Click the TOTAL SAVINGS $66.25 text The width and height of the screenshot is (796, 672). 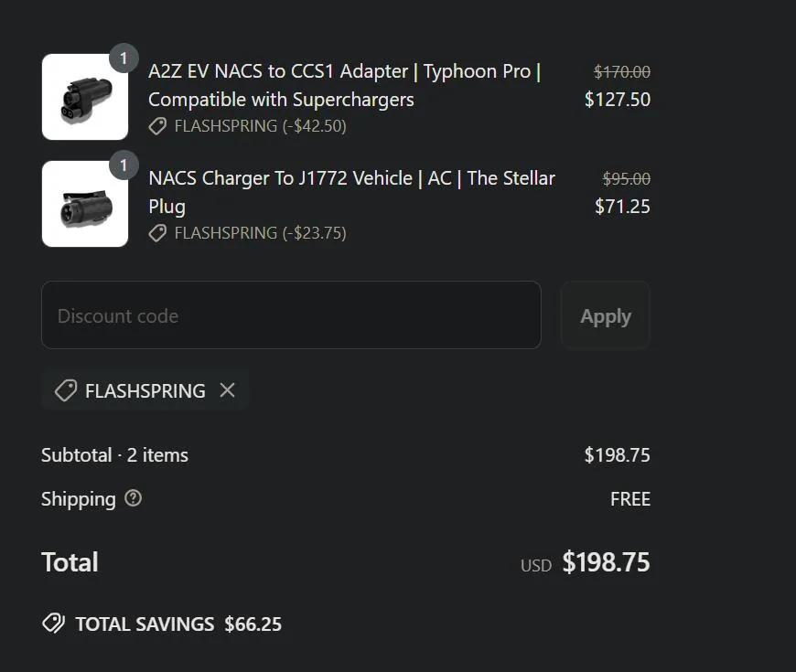tap(178, 624)
